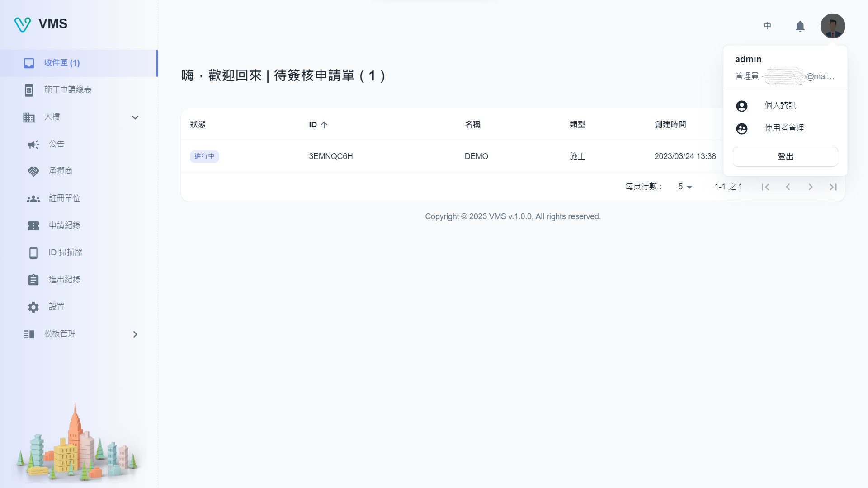
Task: Open 施工申請總表 menu item
Action: pyautogui.click(x=68, y=90)
